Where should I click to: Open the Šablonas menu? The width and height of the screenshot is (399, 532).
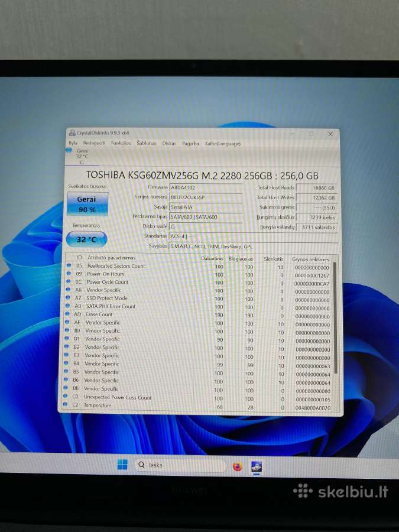coord(146,143)
